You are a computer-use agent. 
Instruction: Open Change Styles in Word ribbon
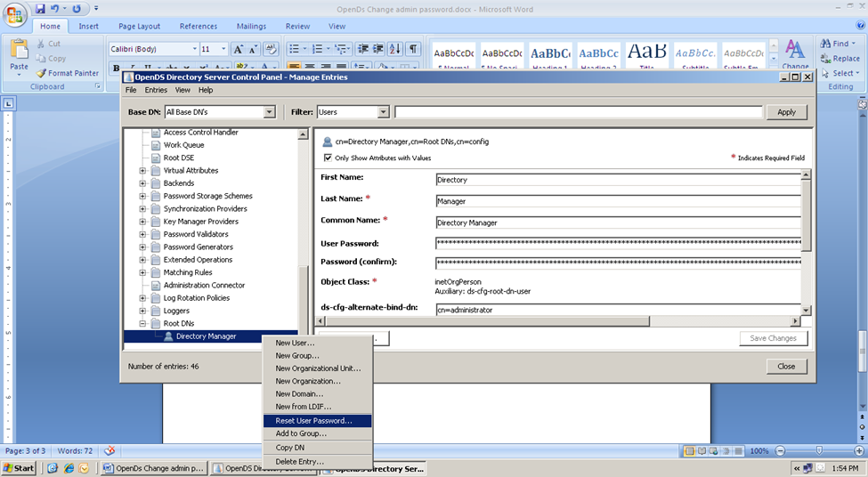796,54
